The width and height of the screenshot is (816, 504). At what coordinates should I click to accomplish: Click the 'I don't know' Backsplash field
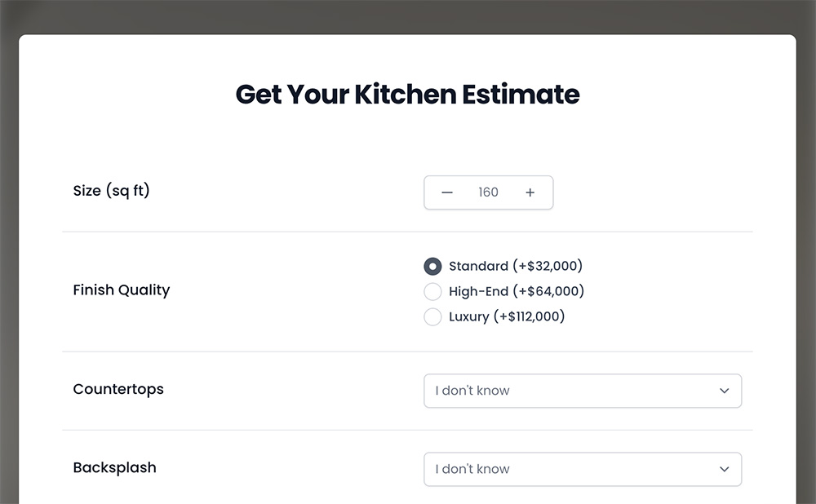(583, 469)
